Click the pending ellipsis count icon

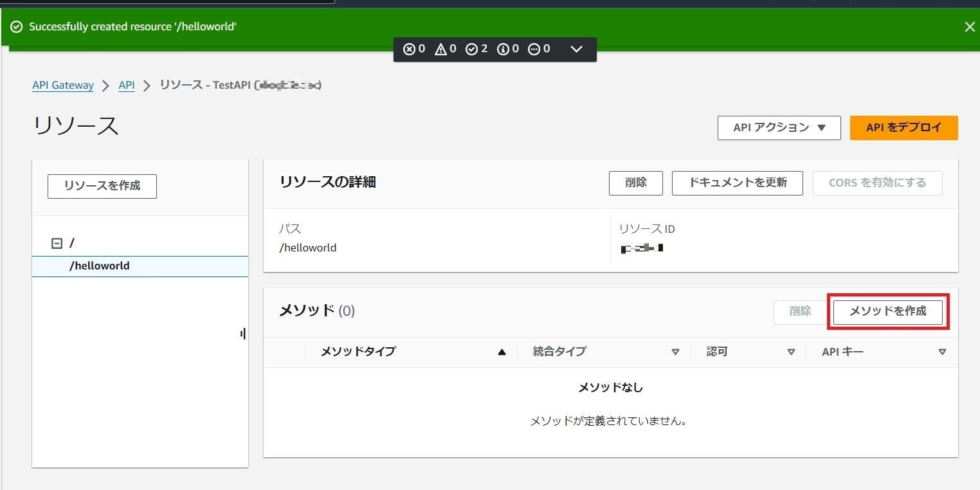(534, 49)
